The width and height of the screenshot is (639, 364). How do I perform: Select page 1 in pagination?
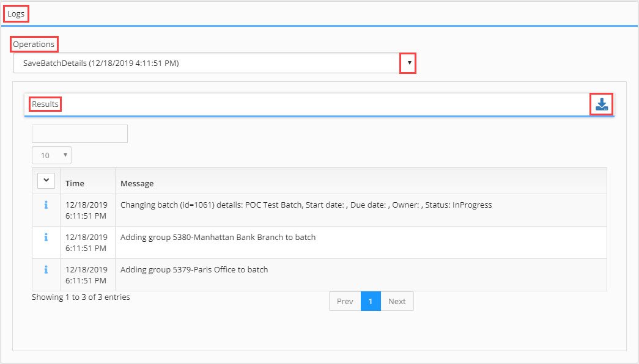point(371,301)
